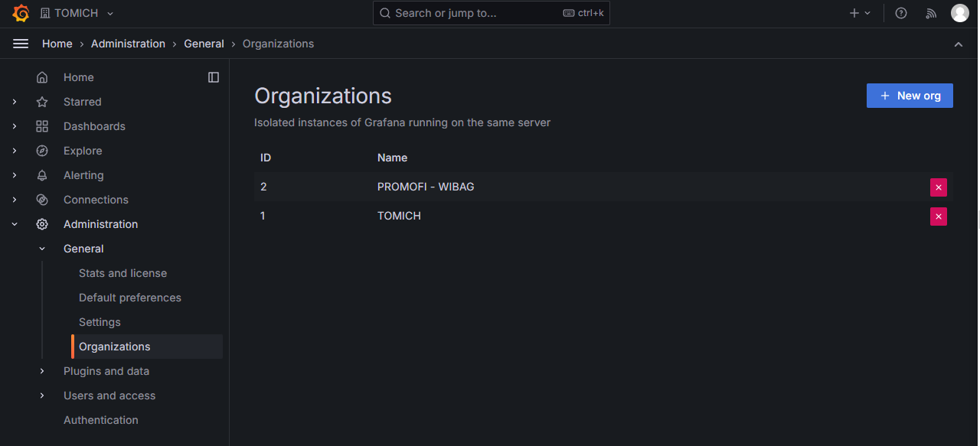Open Explore in the sidebar

(x=83, y=151)
